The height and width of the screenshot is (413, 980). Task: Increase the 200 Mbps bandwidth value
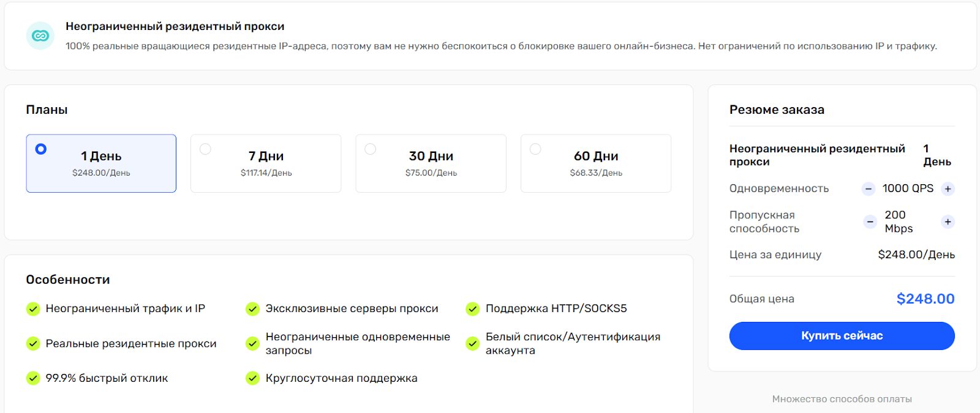[x=948, y=221]
